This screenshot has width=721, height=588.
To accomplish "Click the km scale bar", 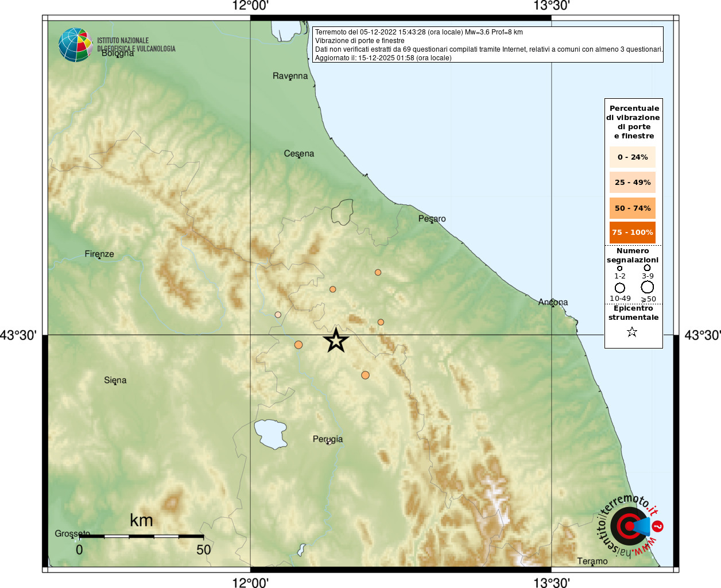I will 141,536.
